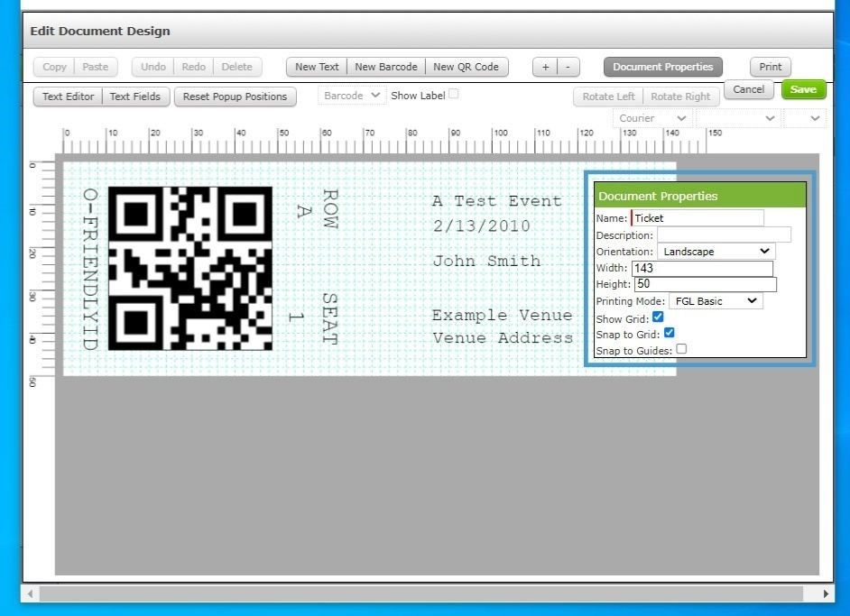This screenshot has width=850, height=616.
Task: Open the Courier font dropdown
Action: tap(652, 118)
